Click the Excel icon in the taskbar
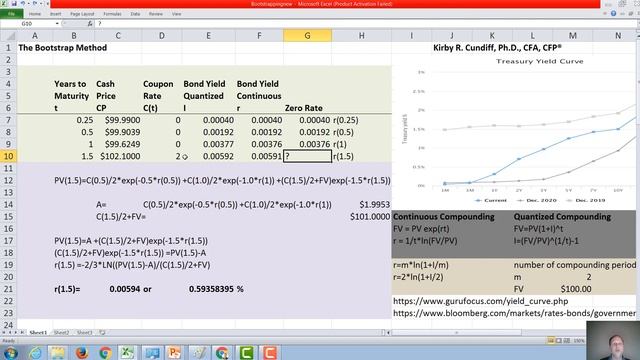 coord(127,353)
